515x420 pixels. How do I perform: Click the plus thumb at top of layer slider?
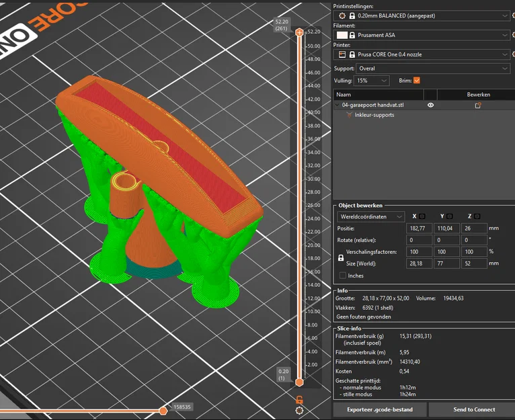click(x=299, y=32)
